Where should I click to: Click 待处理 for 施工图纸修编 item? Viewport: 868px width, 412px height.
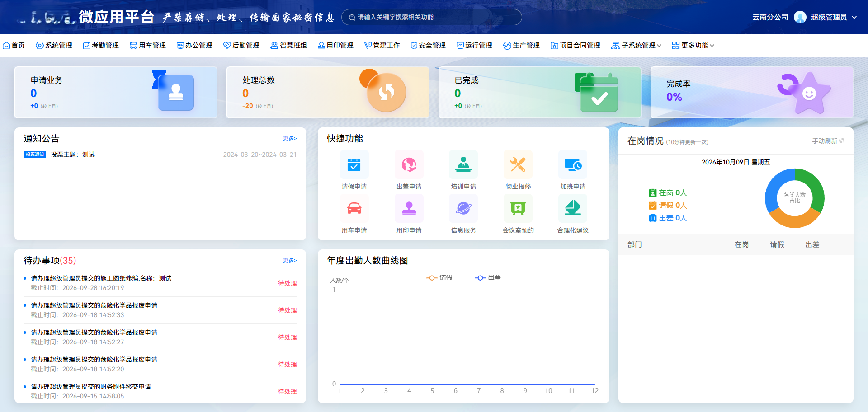pos(287,283)
